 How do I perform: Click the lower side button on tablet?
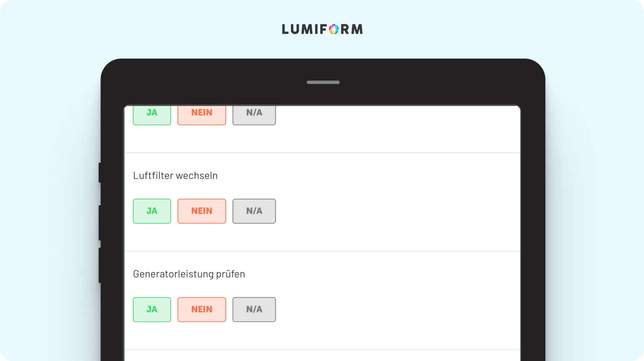(100, 265)
